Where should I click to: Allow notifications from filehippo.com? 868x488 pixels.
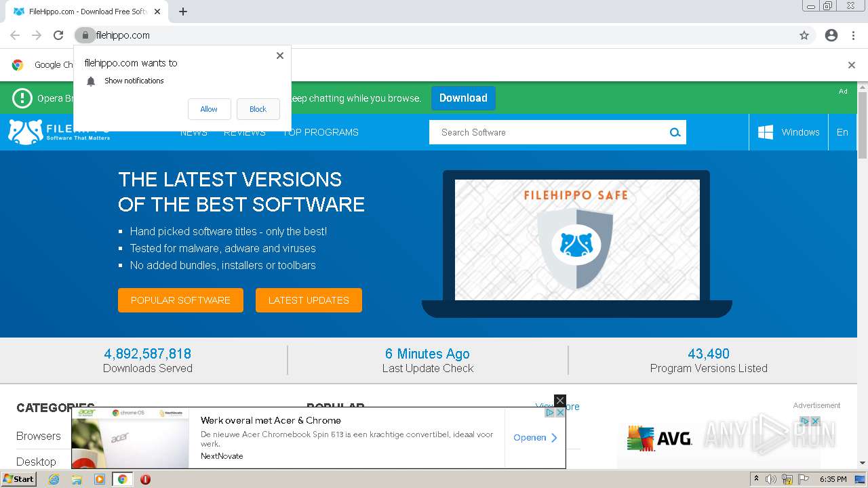(209, 109)
